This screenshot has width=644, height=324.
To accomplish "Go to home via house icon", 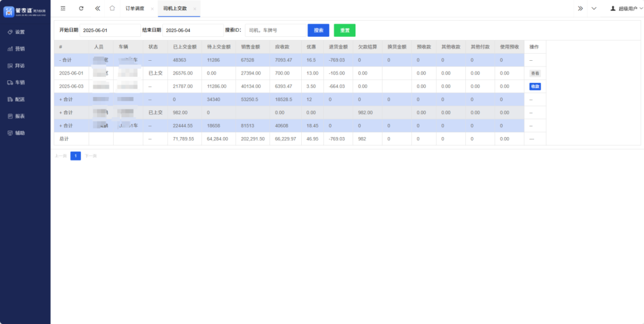I will point(112,8).
